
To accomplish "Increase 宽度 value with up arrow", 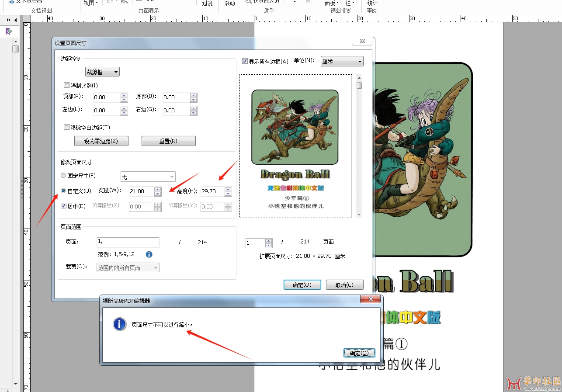I will click(158, 189).
